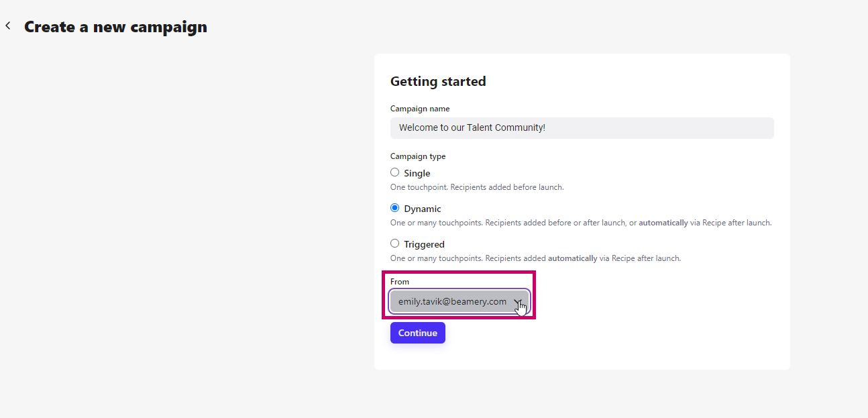Click the Dynamic description mentioning before or after launch

(x=581, y=223)
